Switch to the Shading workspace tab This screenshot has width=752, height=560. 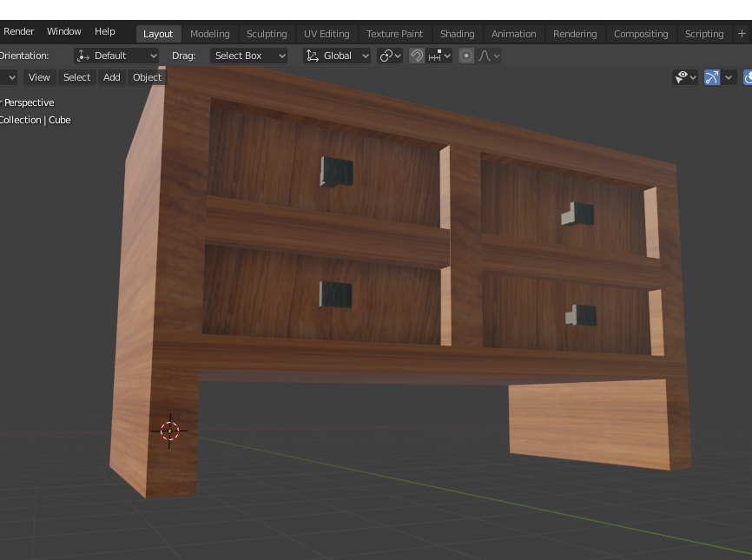[x=457, y=34]
